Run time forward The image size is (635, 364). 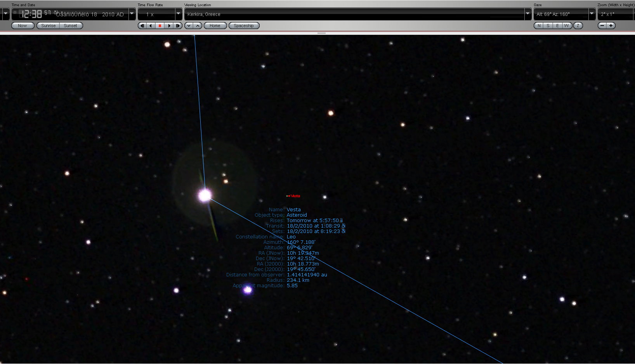169,26
